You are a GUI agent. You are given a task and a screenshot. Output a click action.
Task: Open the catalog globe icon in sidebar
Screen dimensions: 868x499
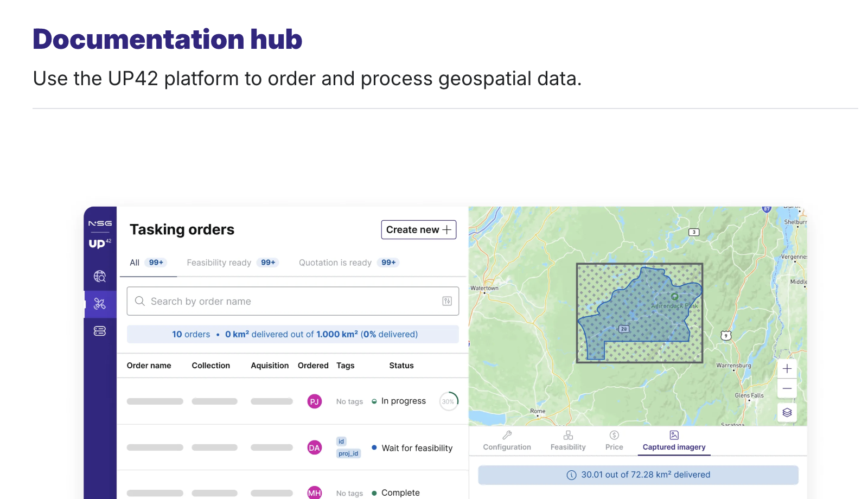(100, 277)
